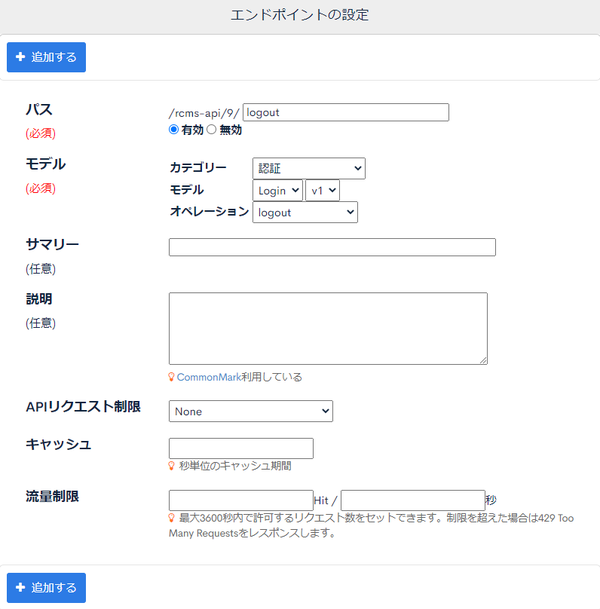This screenshot has height=609, width=600.
Task: Click the lightbulb icon beside 秒単位のキャッシュ期間
Action: point(171,466)
